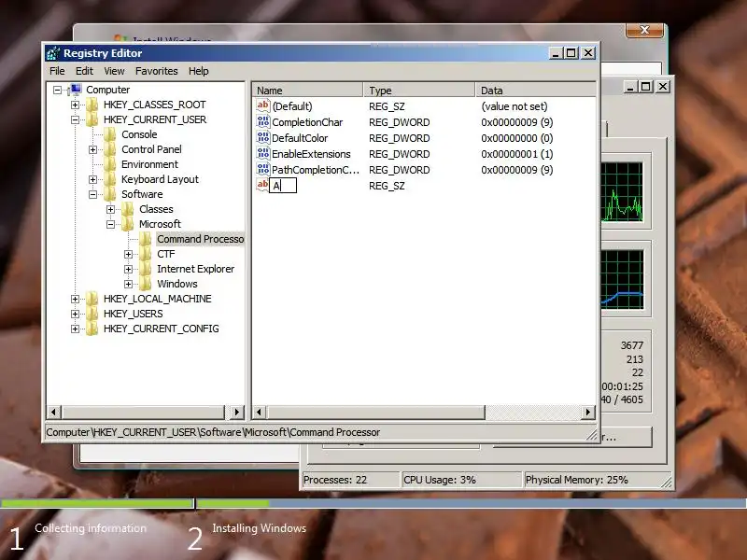Click the new REG_SZ value icon
The image size is (747, 560).
(x=263, y=185)
